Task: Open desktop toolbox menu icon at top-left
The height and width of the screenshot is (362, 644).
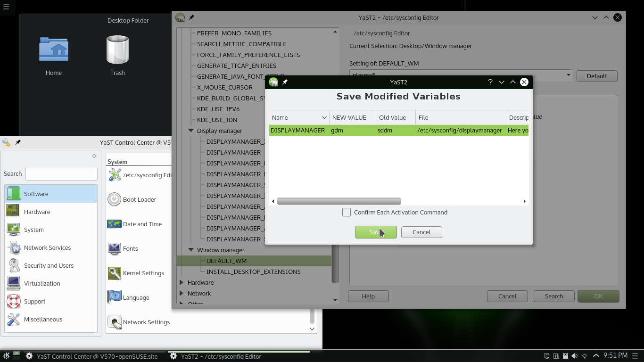Action: point(6,7)
